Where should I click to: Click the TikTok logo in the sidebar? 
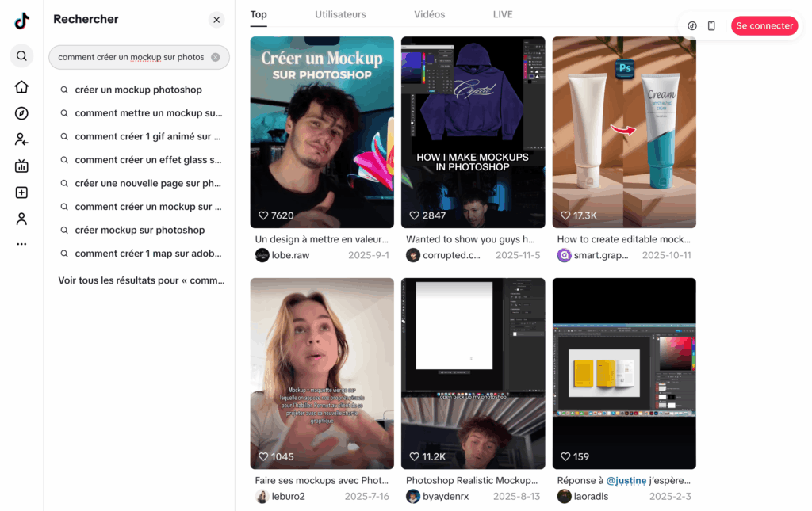click(21, 21)
